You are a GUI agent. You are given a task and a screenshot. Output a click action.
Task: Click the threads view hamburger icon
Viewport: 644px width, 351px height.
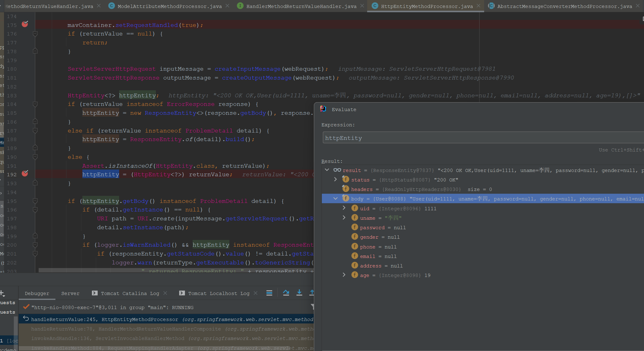pyautogui.click(x=269, y=293)
